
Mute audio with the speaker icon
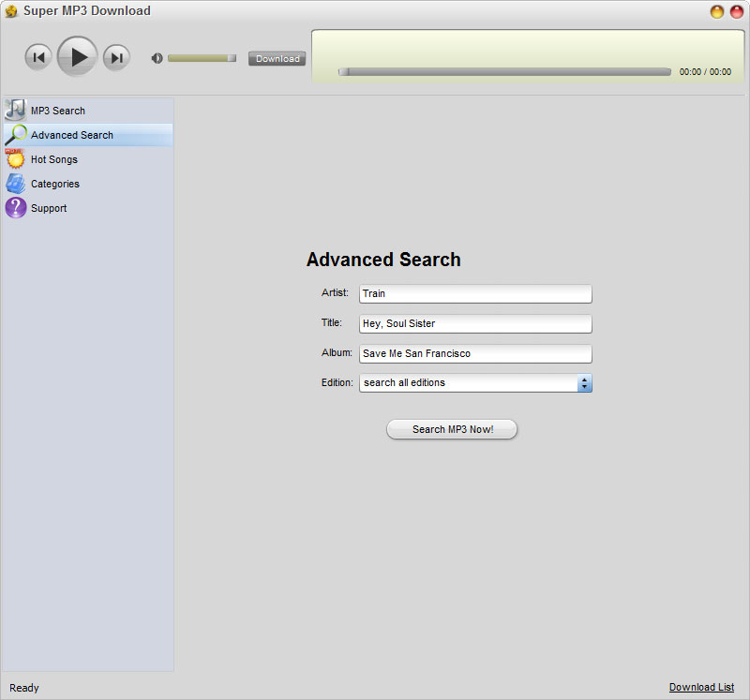157,58
